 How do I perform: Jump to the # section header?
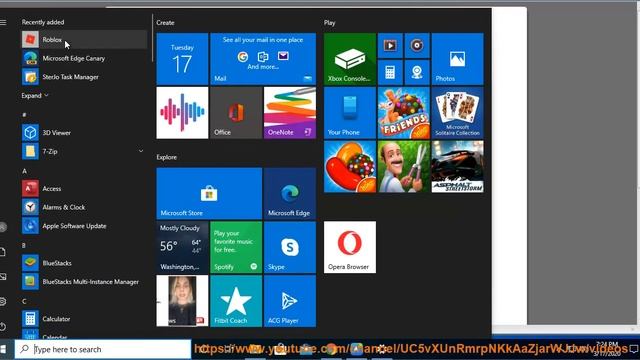(24, 115)
